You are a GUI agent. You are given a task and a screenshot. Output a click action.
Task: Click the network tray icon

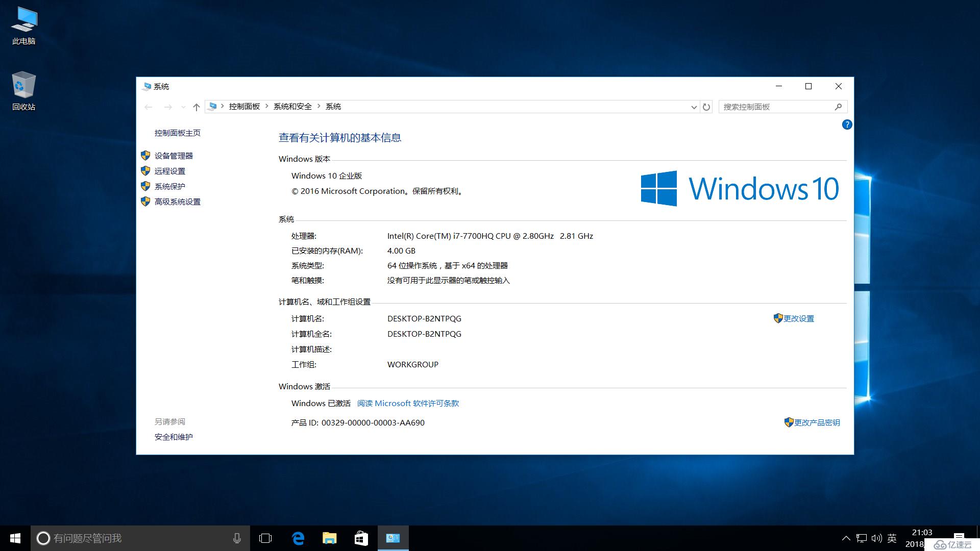pyautogui.click(x=862, y=538)
